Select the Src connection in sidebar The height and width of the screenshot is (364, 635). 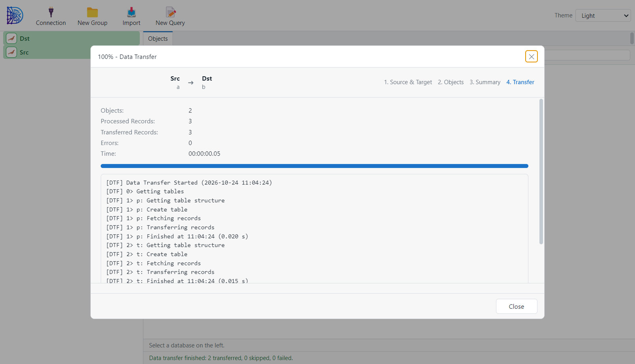47,52
